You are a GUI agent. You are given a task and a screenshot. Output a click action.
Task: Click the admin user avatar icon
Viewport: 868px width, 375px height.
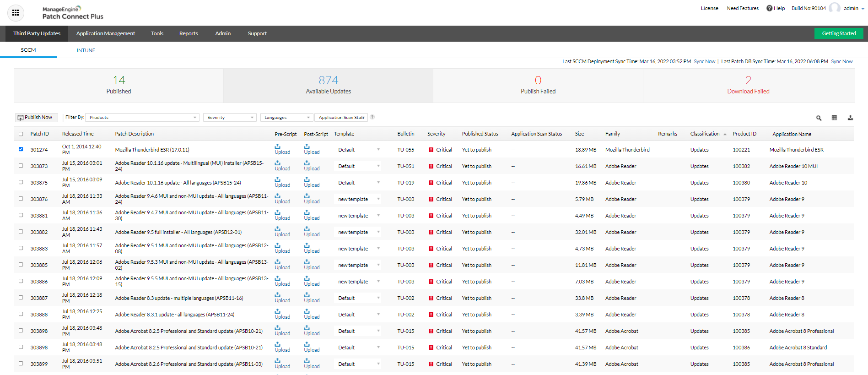coord(835,8)
